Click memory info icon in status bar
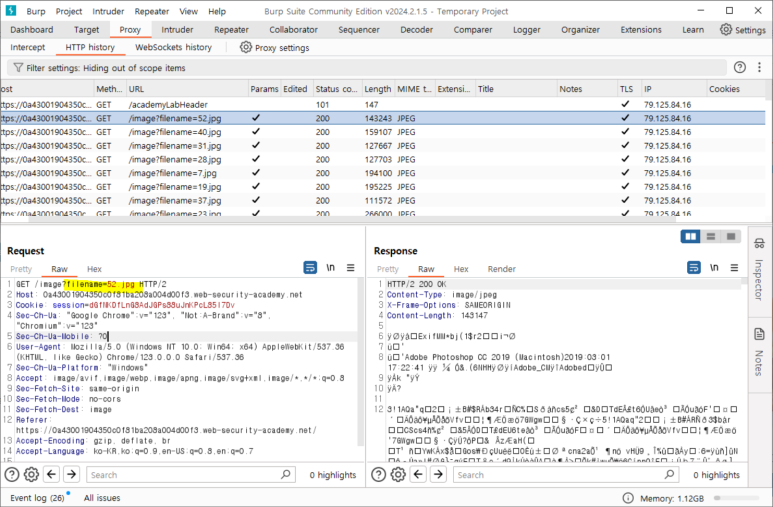Viewport: 773px width, 507px height. coord(628,498)
